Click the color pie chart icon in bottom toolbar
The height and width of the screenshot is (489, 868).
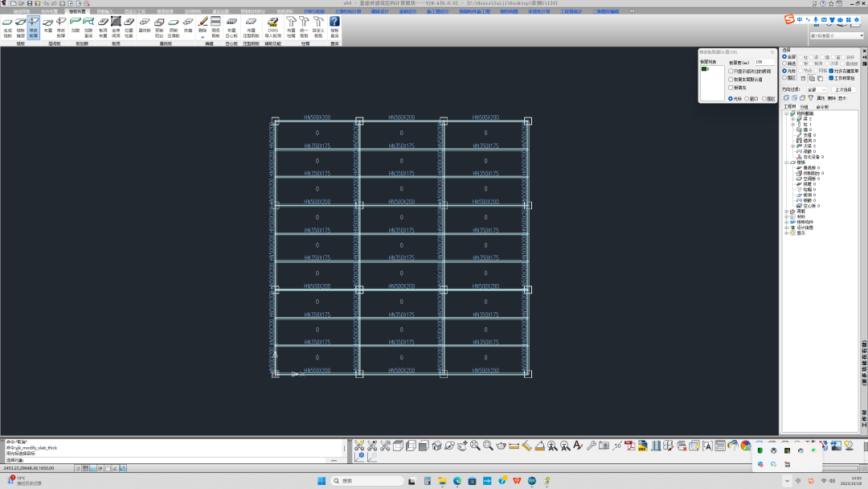coord(746,446)
